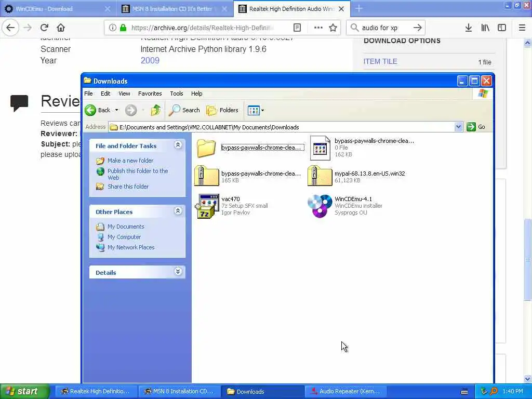The height and width of the screenshot is (399, 532).
Task: Click Share this folder
Action: (128, 187)
